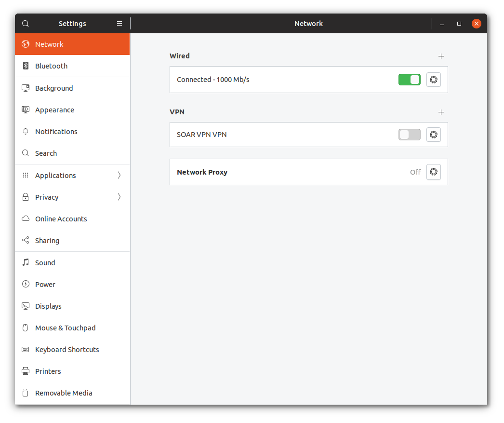Viewport: 504px width, 423px height.
Task: Click the Printers icon in sidebar
Action: pyautogui.click(x=26, y=371)
